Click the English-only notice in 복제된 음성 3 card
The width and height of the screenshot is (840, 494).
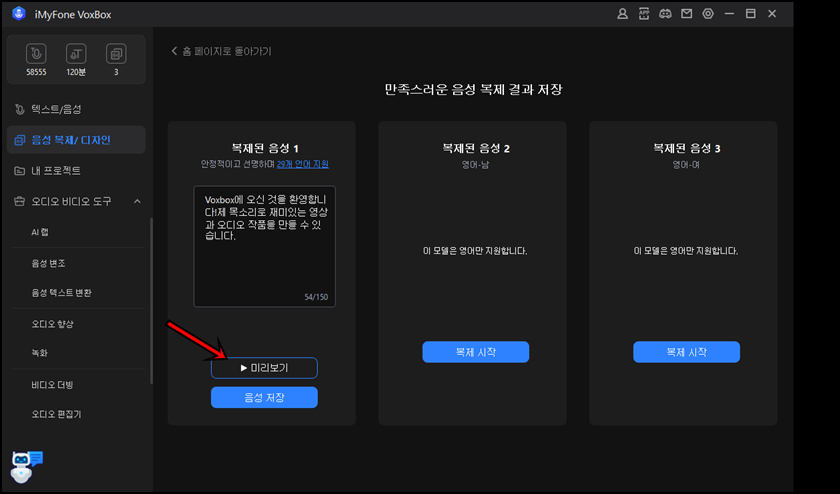click(686, 251)
